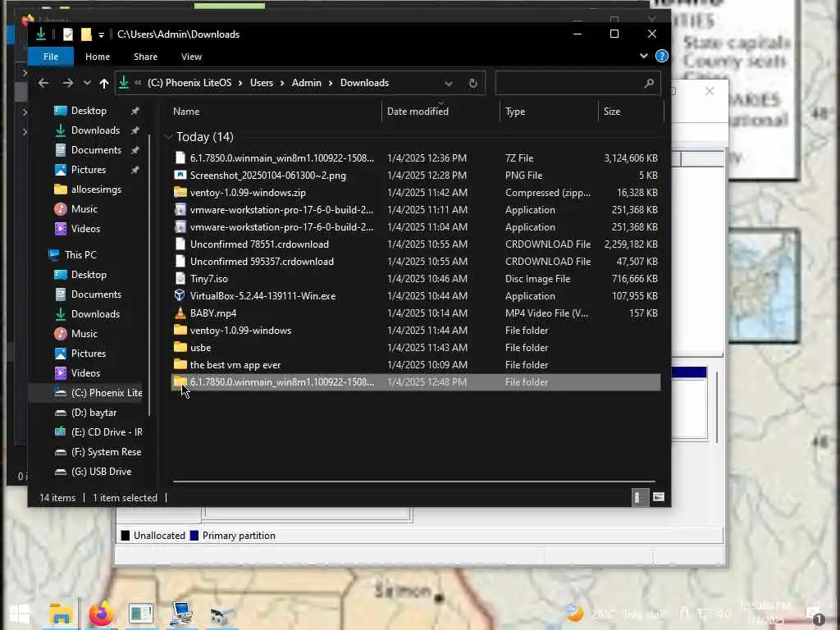Sort files by the Name column
The width and height of the screenshot is (840, 630).
(x=186, y=112)
